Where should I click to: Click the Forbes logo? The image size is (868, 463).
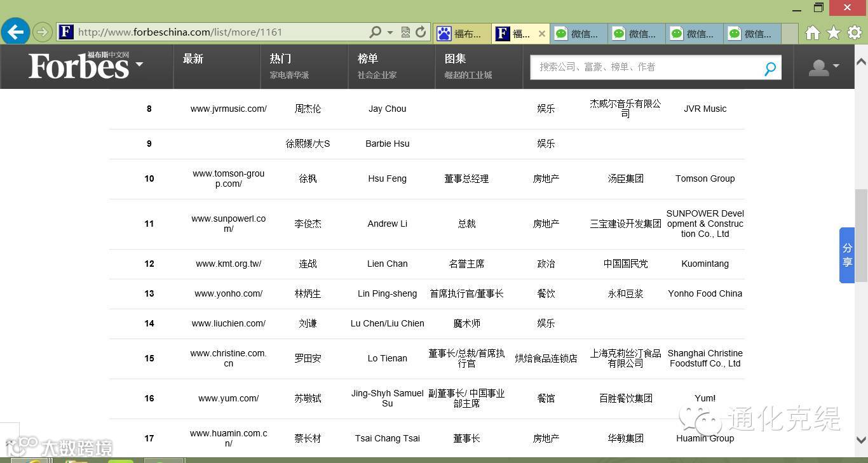(x=79, y=65)
